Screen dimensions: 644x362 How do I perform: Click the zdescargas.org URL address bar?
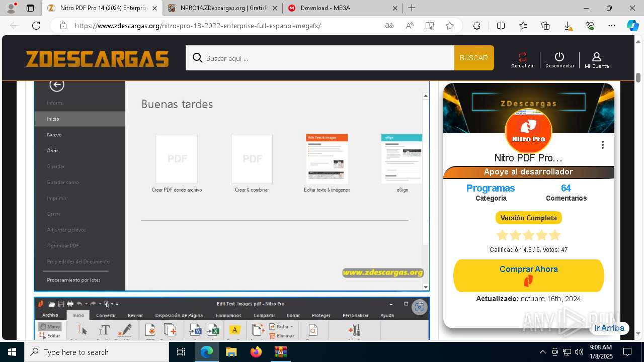tap(198, 26)
